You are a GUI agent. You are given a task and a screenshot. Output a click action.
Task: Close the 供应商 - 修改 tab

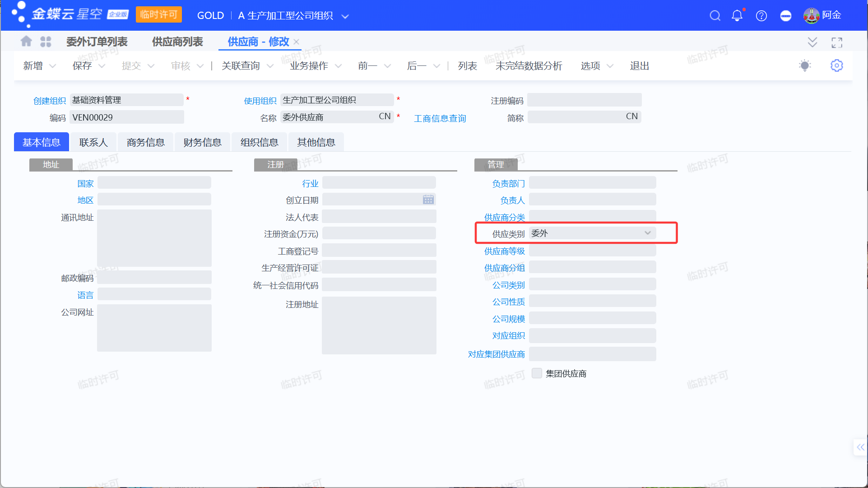pos(297,42)
